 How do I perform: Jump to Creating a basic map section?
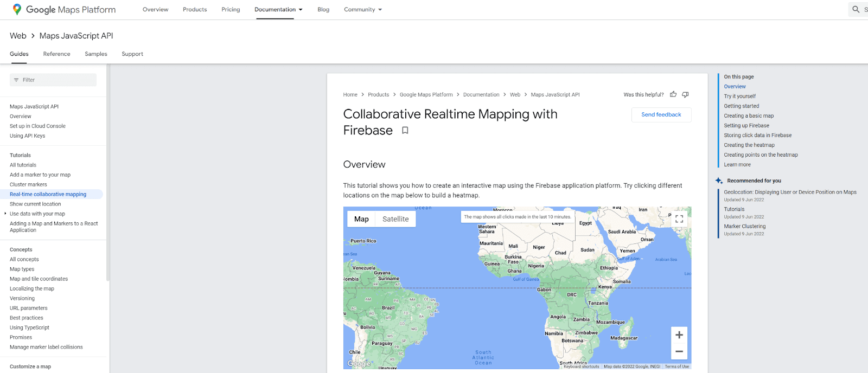(749, 116)
